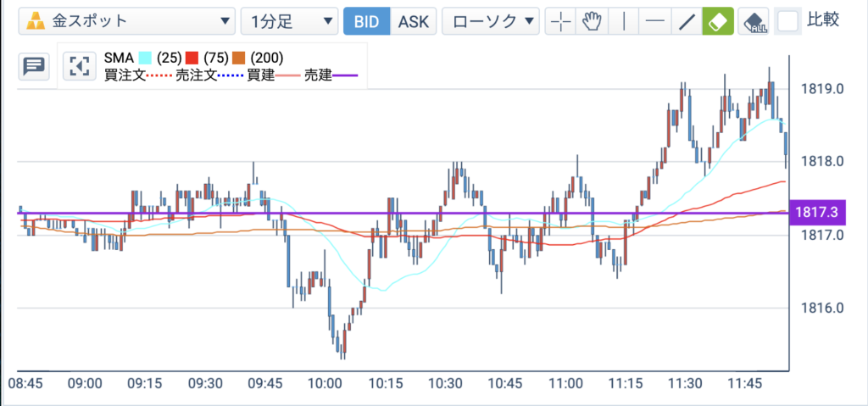Switch price display to ASK
Viewport: 868px width, 406px height.
(414, 21)
